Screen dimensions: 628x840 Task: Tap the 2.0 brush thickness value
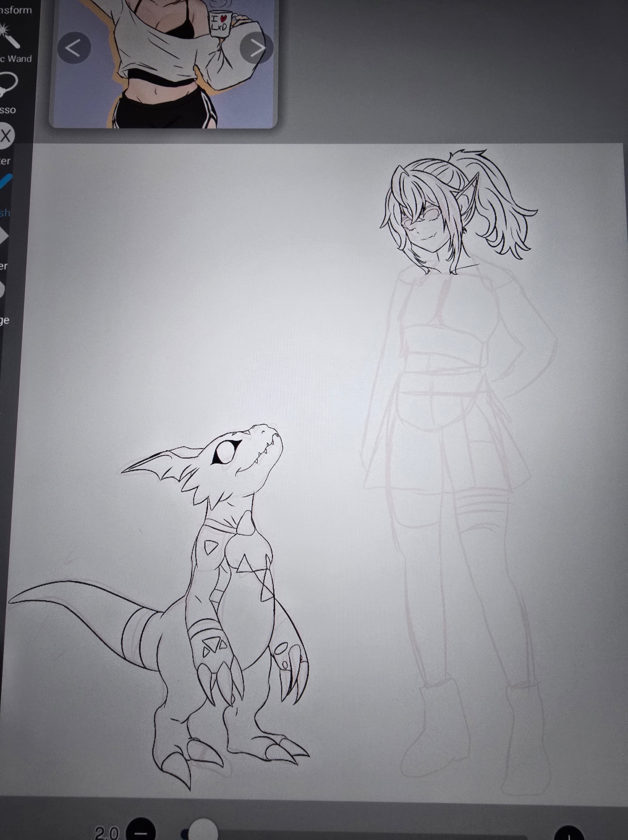click(x=107, y=832)
